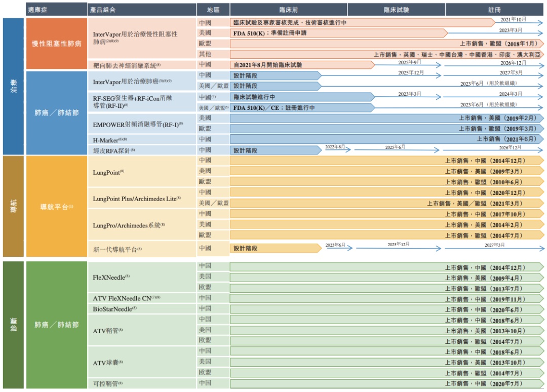547x392 pixels.
Task: Click the 產品組合 column header
Action: [x=142, y=10]
